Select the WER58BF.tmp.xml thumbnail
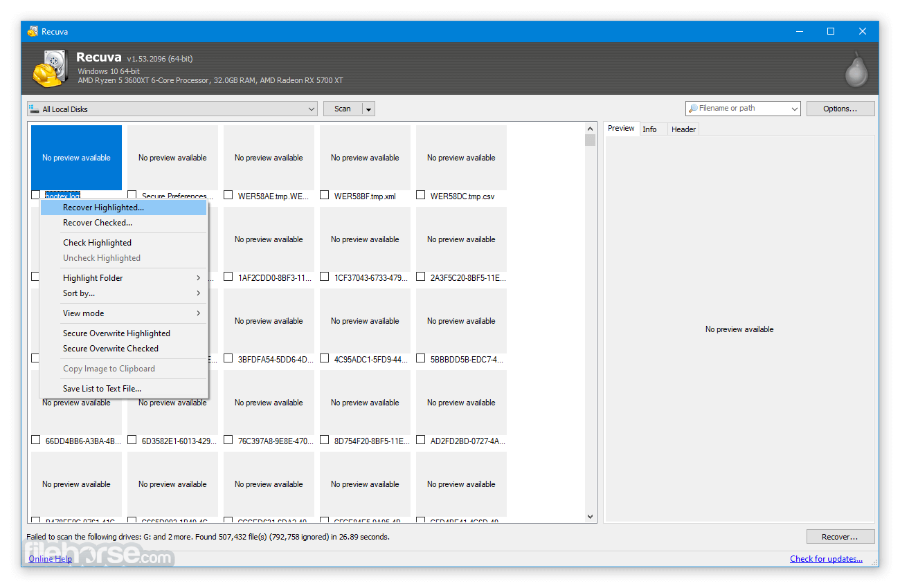 tap(365, 158)
